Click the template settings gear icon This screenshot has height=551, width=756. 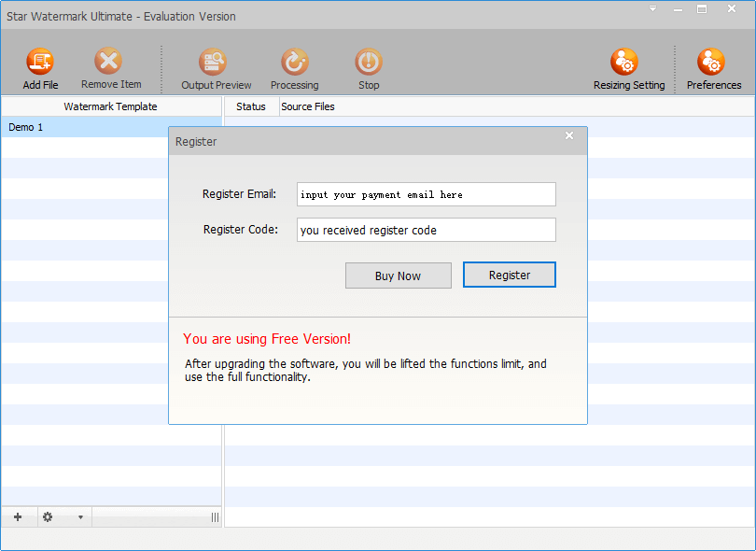(48, 517)
